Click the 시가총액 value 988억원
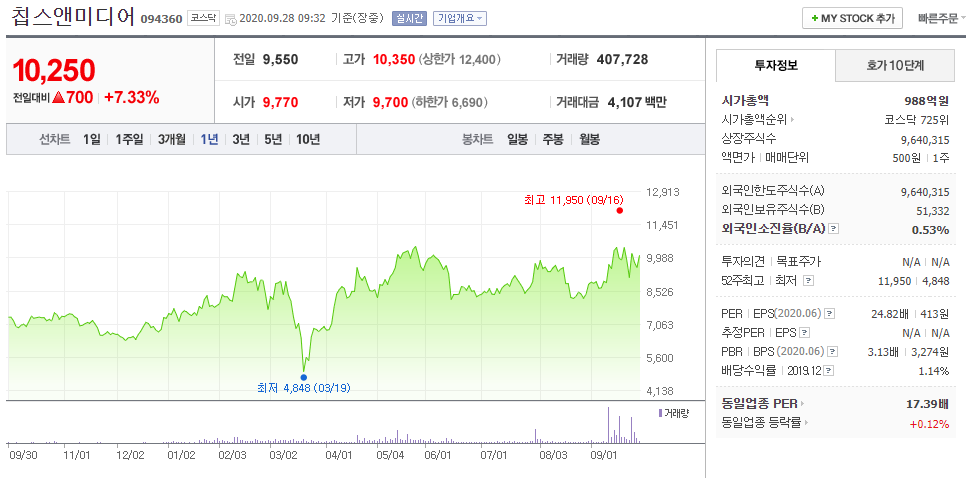974x478 pixels. click(927, 101)
